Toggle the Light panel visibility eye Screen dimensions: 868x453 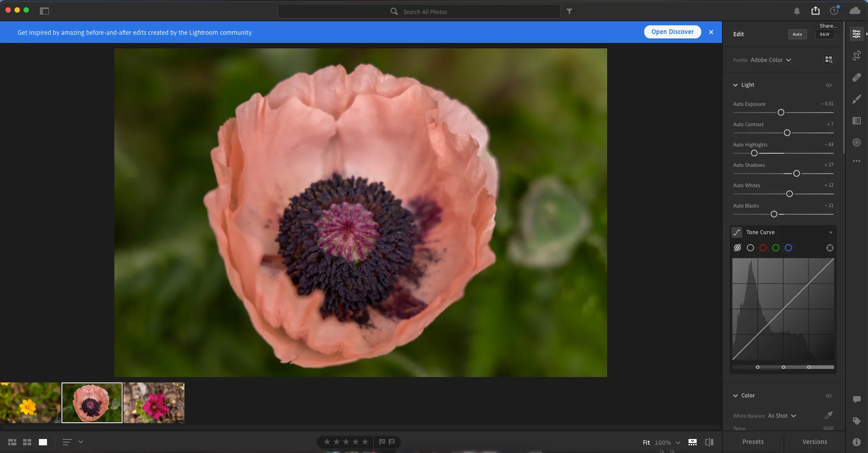click(830, 85)
